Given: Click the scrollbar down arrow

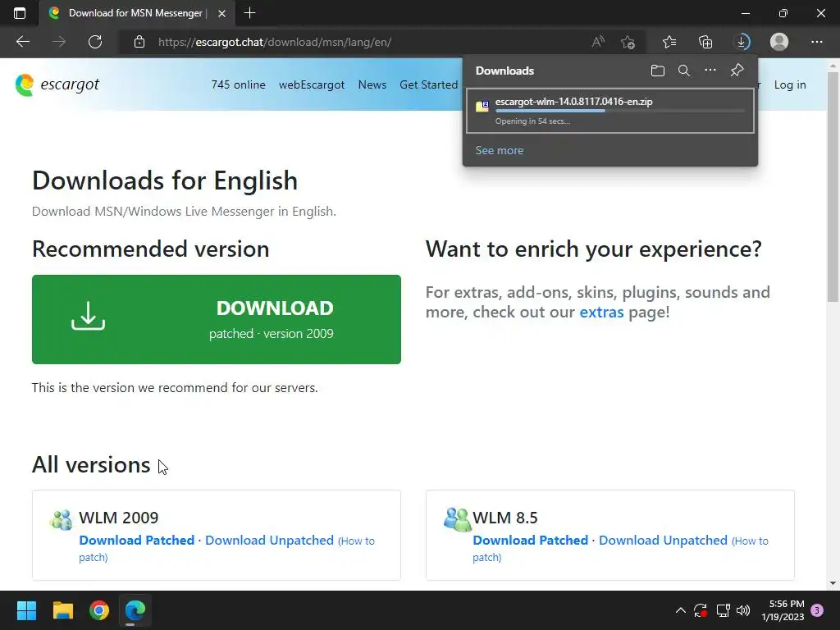Looking at the screenshot, I should 832,583.
